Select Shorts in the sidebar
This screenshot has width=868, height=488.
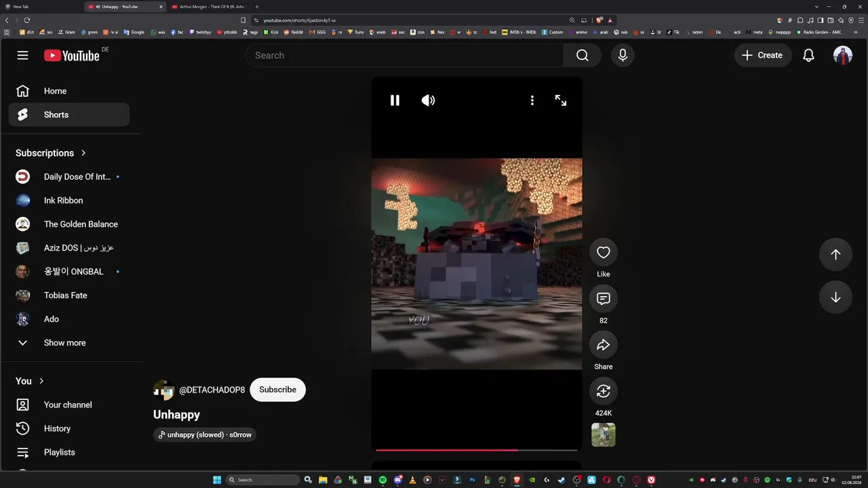coord(68,115)
